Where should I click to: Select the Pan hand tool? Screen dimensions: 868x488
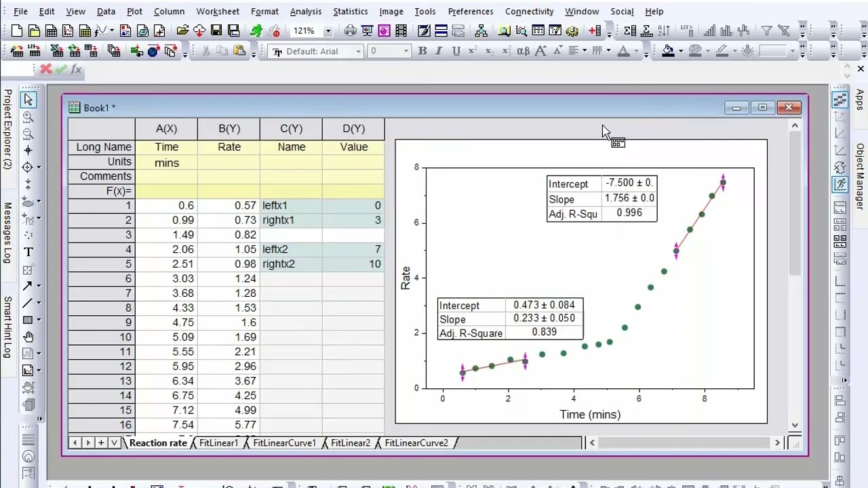point(28,337)
